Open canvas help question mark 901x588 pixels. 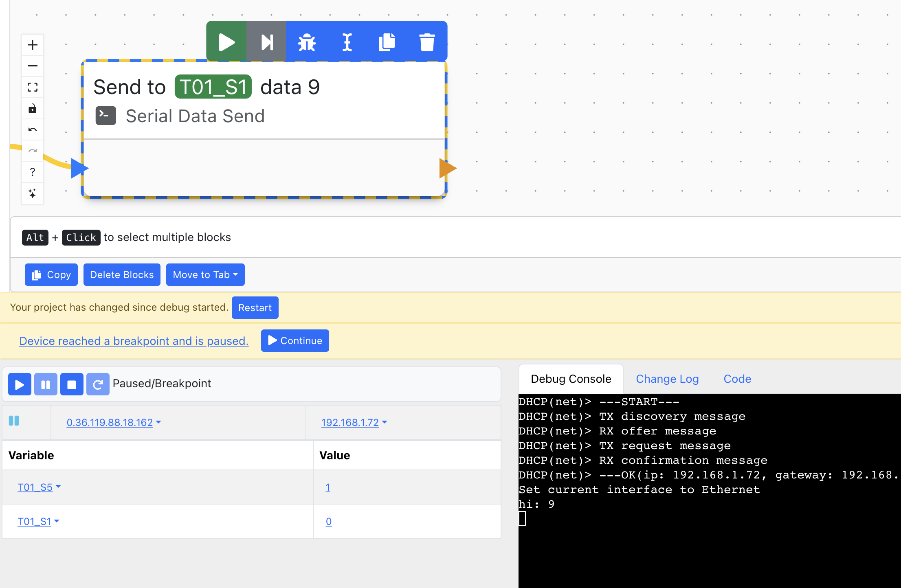coord(33,172)
